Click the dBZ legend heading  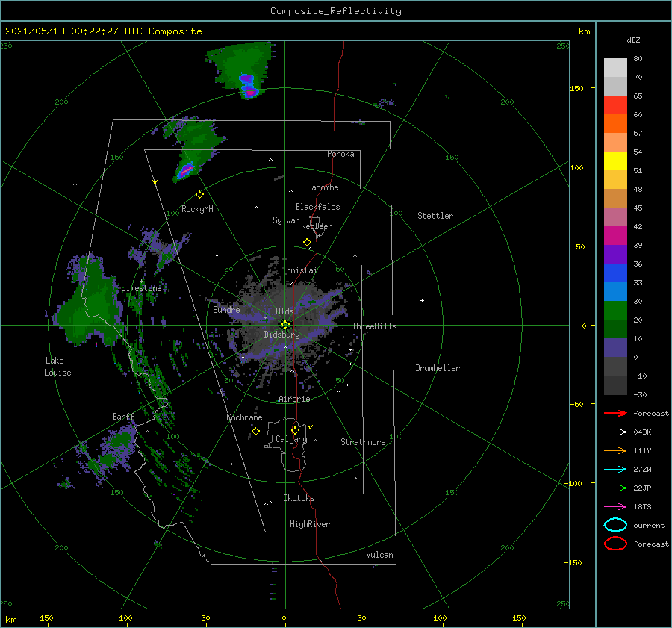click(x=633, y=40)
